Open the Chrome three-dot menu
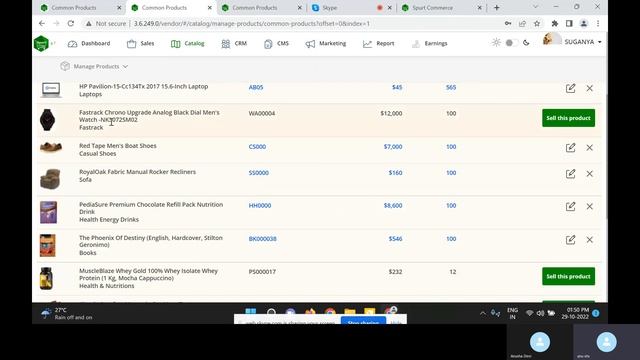 pyautogui.click(x=598, y=24)
